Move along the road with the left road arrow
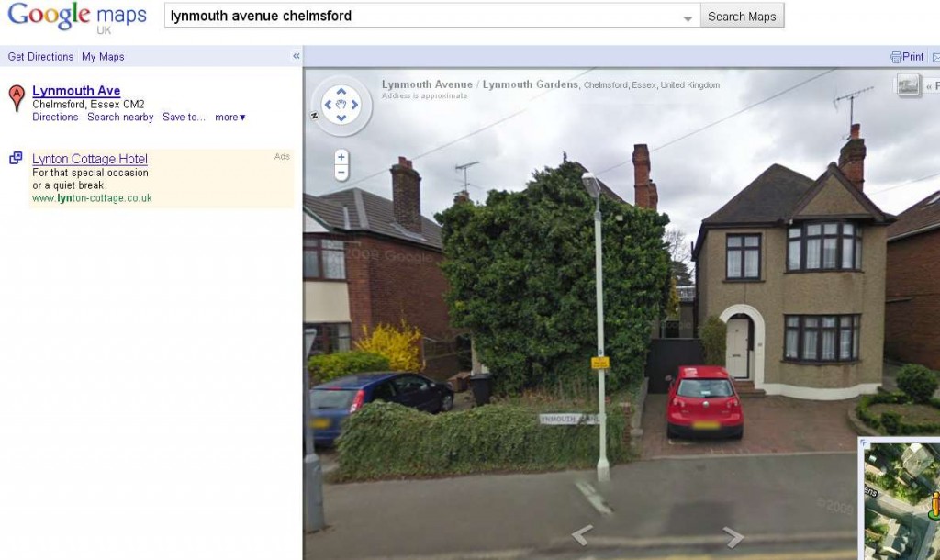940x560 pixels. coord(581,535)
